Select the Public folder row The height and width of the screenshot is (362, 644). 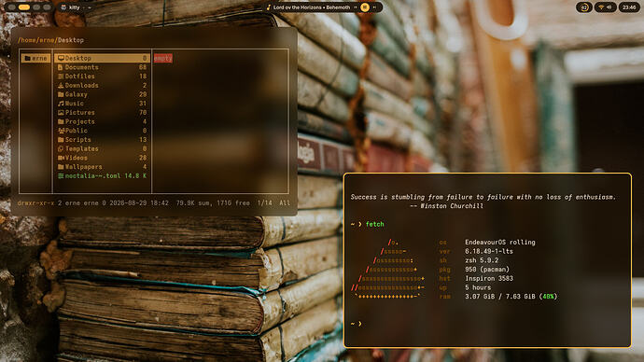click(x=103, y=131)
